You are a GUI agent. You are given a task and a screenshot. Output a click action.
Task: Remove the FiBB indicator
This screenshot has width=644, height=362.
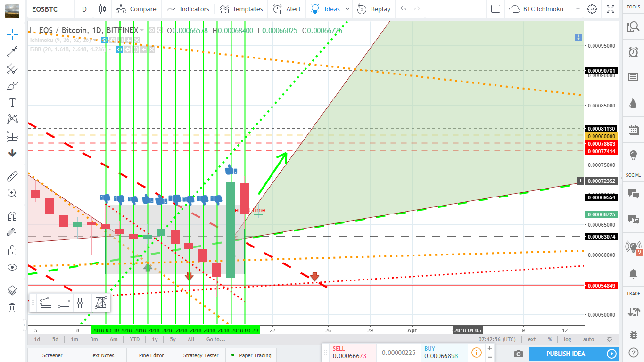(152, 49)
